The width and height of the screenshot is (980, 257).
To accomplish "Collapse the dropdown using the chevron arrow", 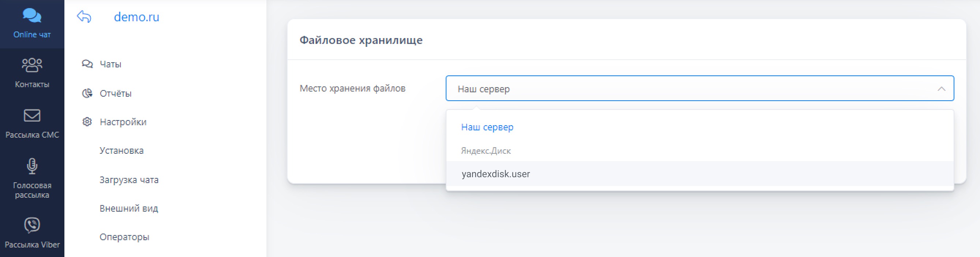I will (941, 89).
